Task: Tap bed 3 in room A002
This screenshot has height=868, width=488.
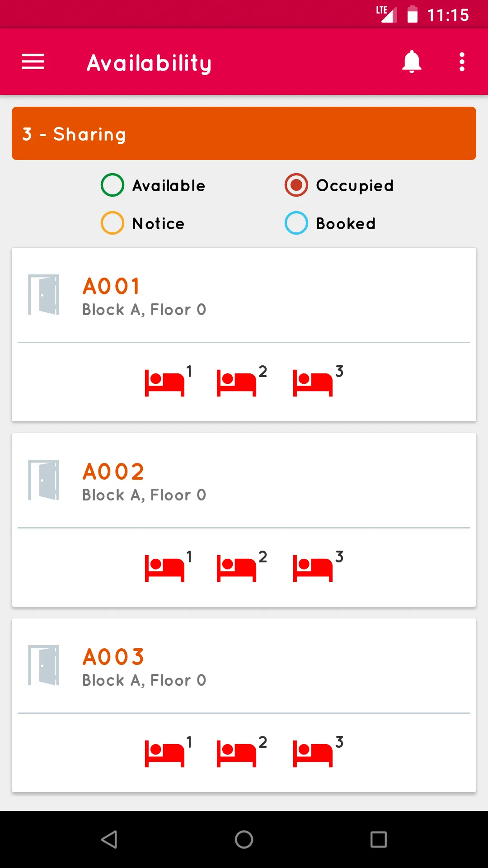Action: (313, 568)
